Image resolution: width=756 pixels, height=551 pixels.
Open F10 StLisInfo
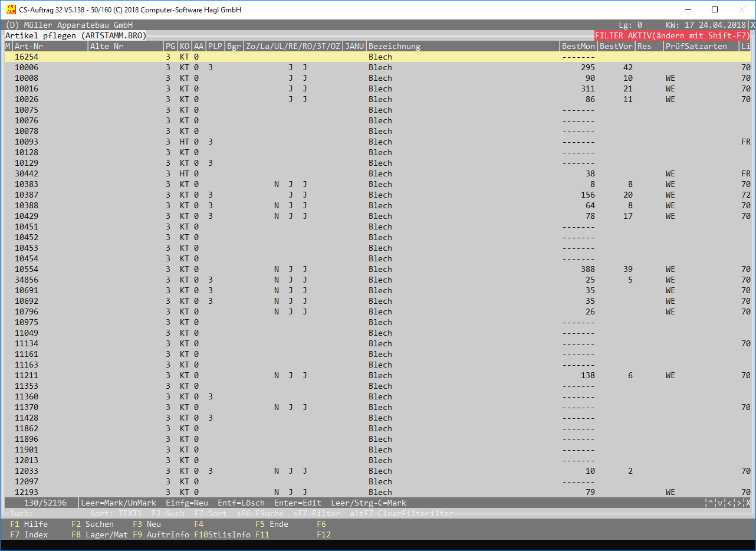[x=222, y=534]
